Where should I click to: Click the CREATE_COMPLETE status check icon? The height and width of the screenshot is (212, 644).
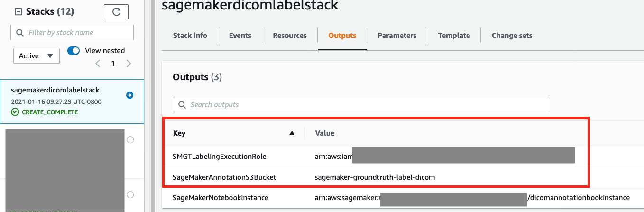pyautogui.click(x=15, y=112)
